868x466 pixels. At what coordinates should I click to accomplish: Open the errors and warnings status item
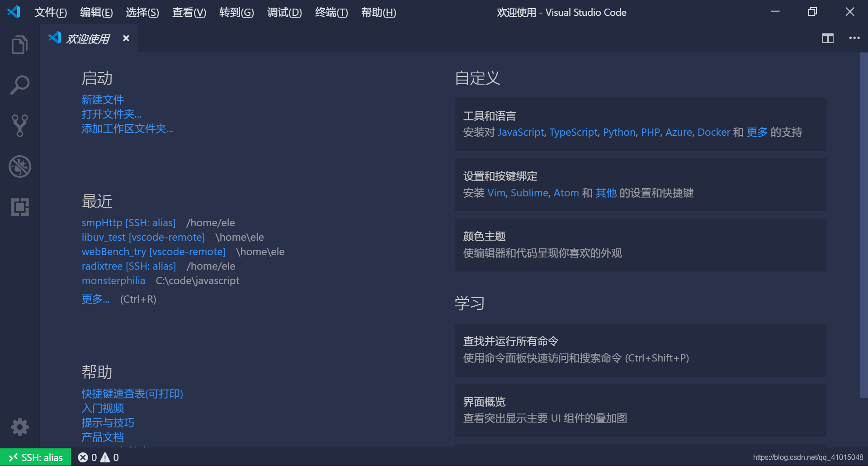click(x=98, y=457)
